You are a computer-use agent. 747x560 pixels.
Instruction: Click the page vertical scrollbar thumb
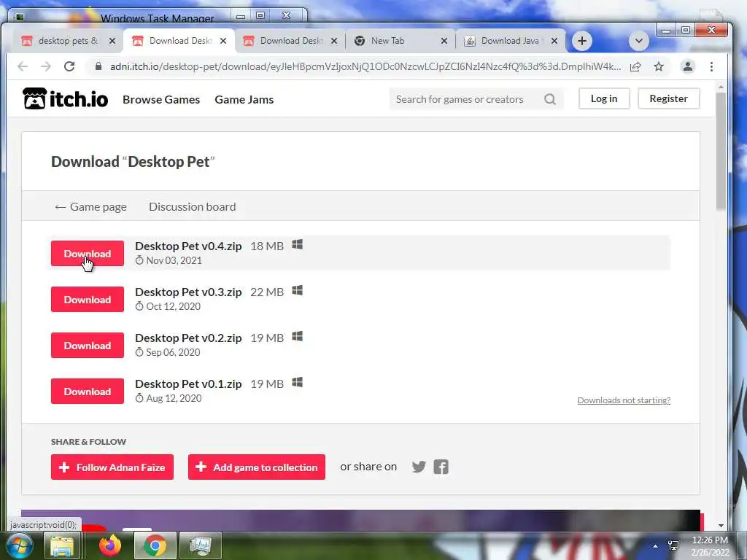coord(720,150)
